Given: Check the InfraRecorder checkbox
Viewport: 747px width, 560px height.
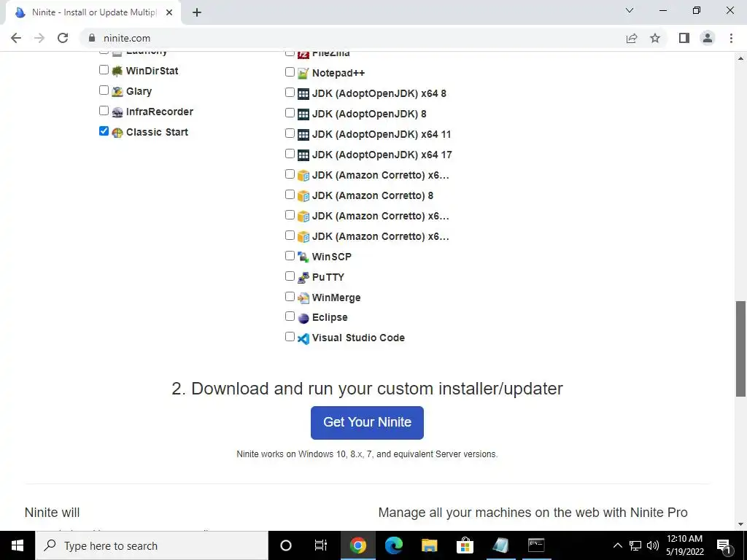Looking at the screenshot, I should pyautogui.click(x=104, y=111).
